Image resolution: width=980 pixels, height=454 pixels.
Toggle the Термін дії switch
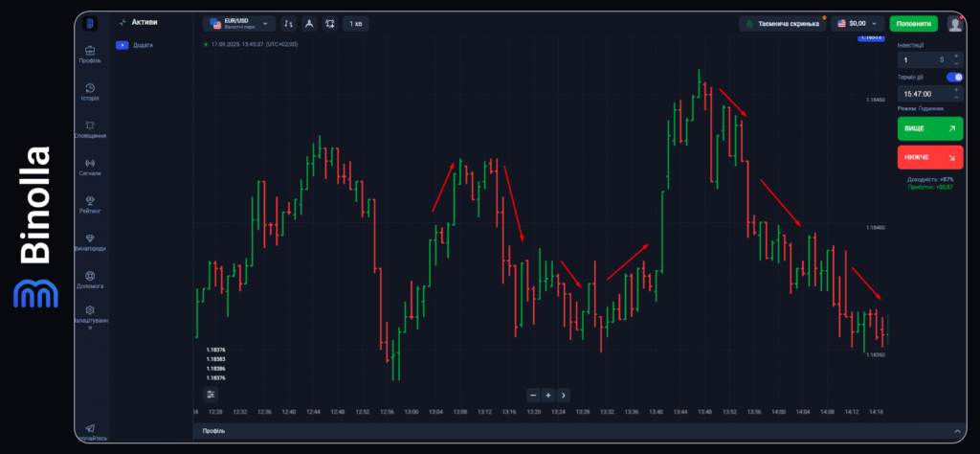click(x=954, y=77)
